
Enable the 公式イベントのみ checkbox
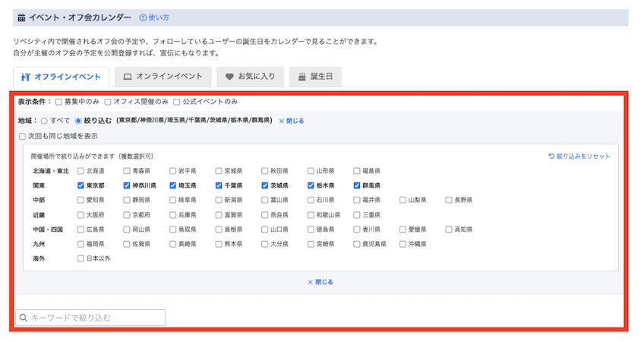tap(177, 102)
